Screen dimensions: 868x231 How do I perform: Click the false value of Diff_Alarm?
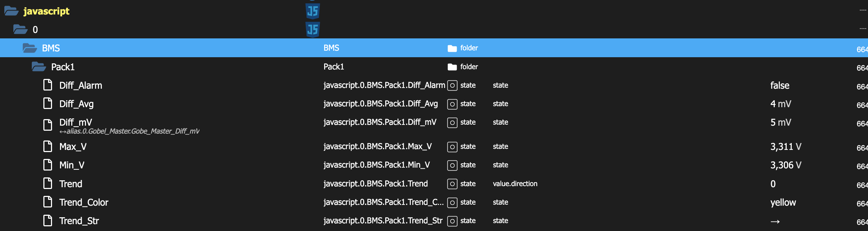[x=779, y=85]
